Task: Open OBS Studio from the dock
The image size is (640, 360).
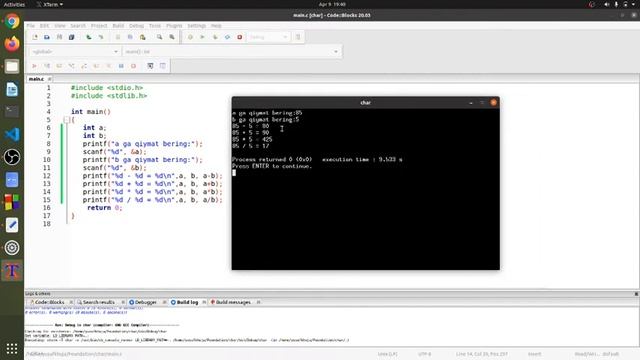Action: (x=12, y=157)
